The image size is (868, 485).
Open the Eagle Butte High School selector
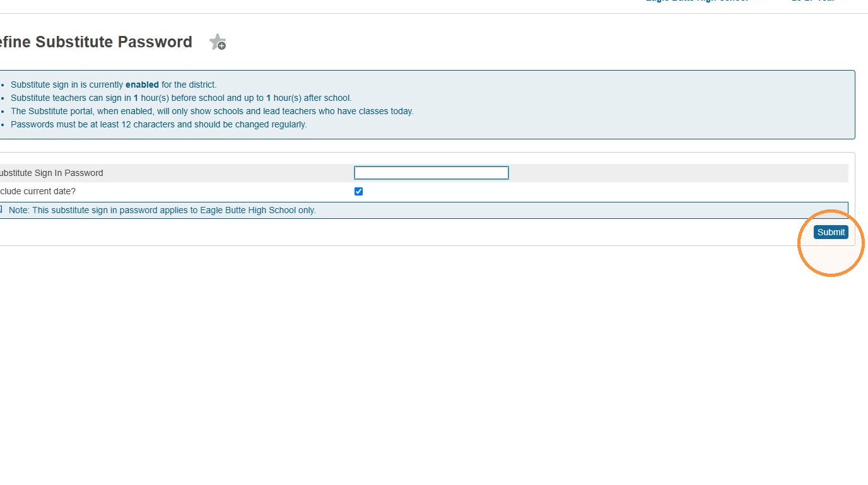click(x=697, y=1)
